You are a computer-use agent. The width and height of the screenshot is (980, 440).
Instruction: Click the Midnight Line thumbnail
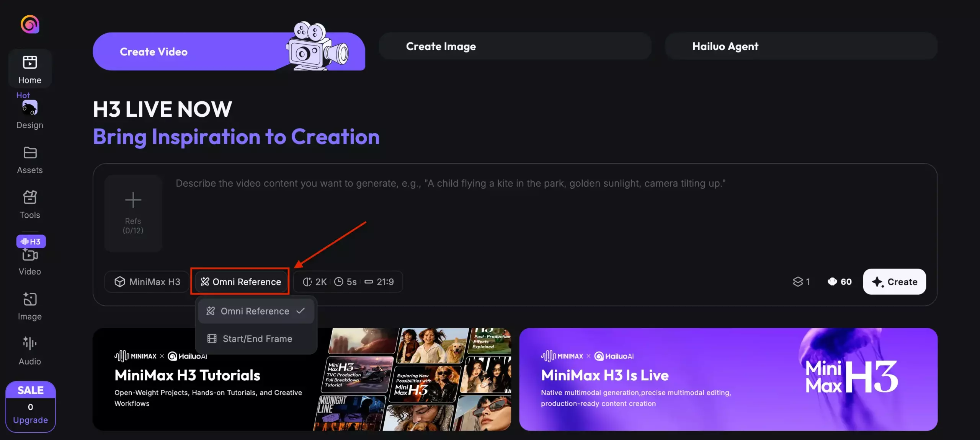[x=349, y=413]
